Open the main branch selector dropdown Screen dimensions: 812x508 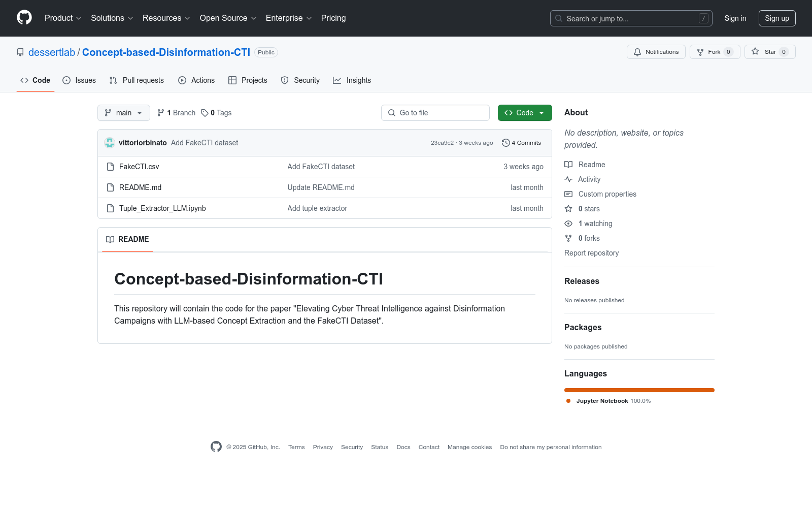pyautogui.click(x=124, y=113)
